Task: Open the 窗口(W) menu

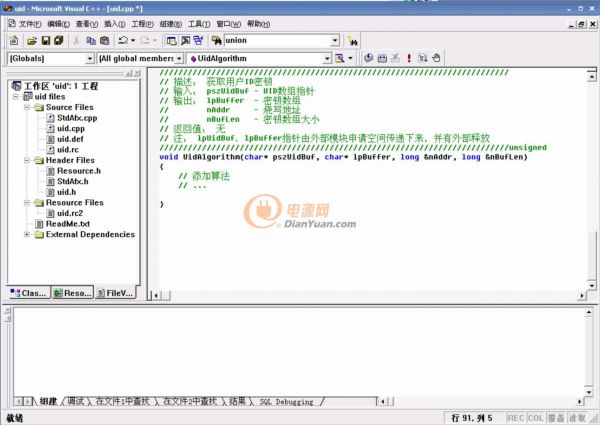Action: 228,24
